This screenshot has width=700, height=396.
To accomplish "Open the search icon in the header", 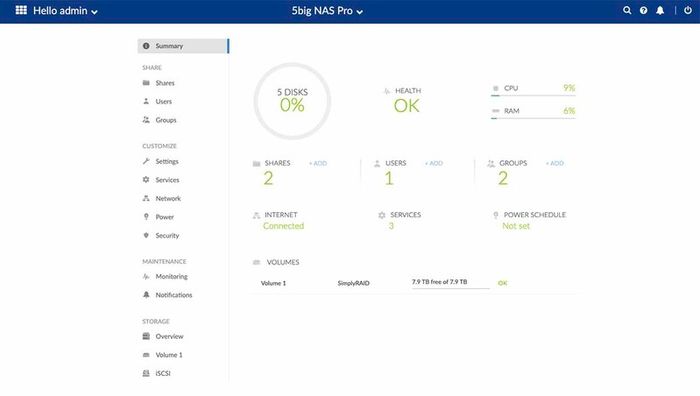I will [627, 10].
